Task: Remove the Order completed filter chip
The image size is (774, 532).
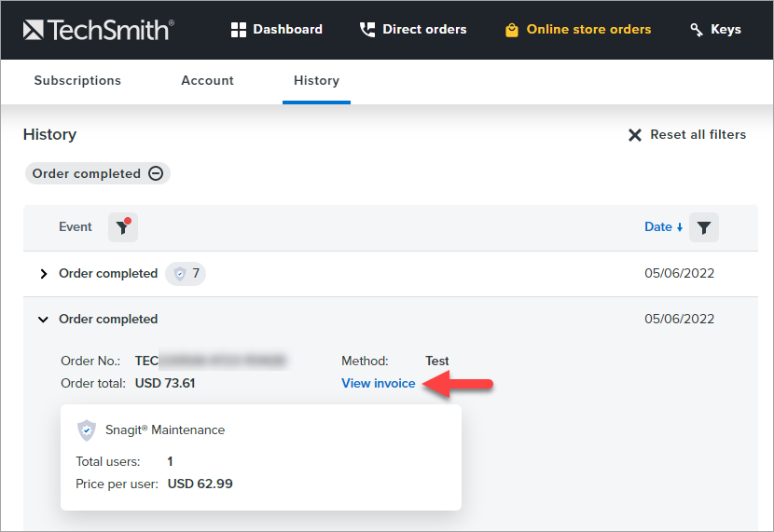Action: (x=156, y=174)
